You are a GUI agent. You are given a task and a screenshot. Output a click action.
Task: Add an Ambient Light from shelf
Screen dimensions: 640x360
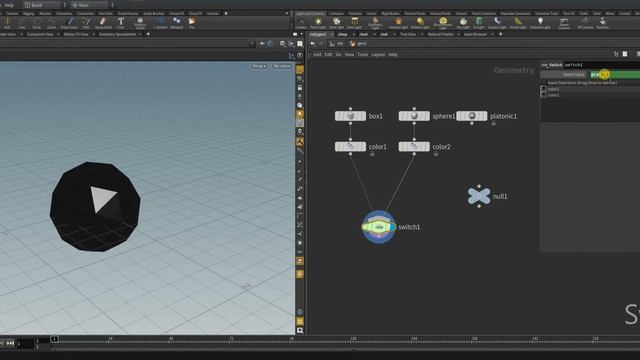(x=540, y=23)
